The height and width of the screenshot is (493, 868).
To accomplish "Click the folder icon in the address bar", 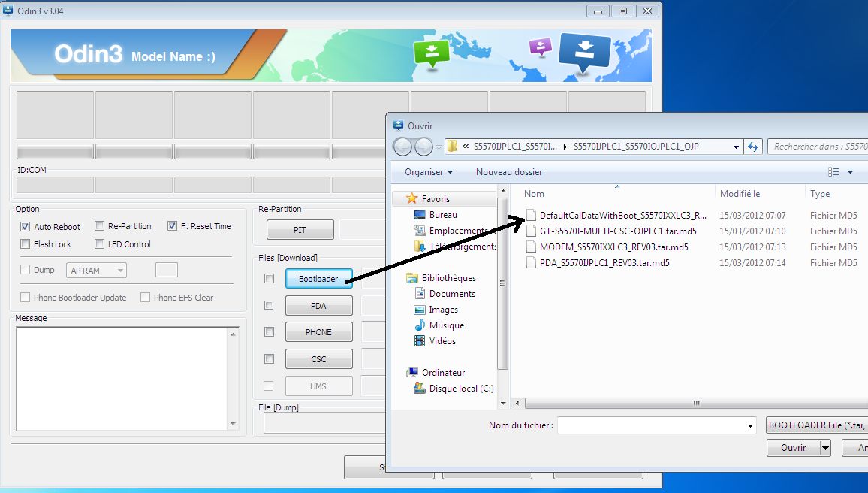I will pos(452,147).
